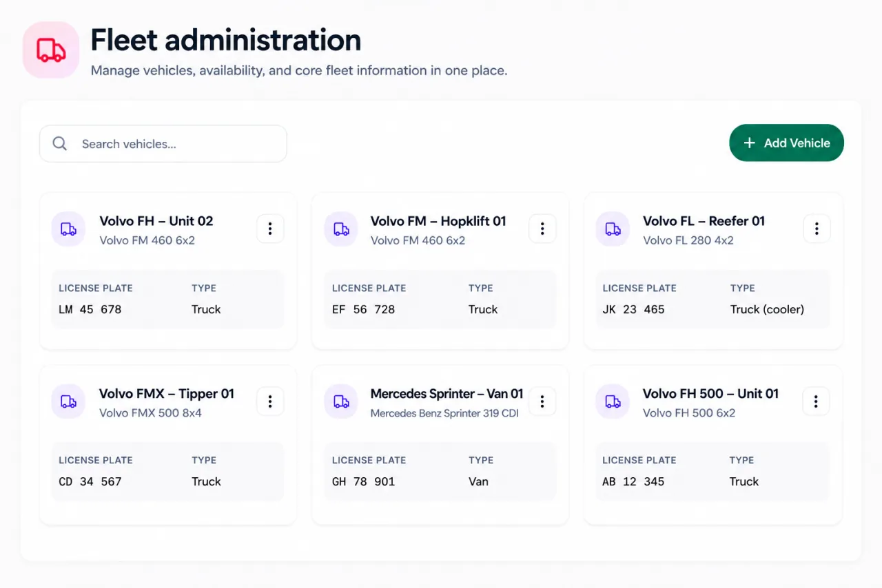Click the Volvo FH 500 6x2 model subtitle

(x=689, y=413)
